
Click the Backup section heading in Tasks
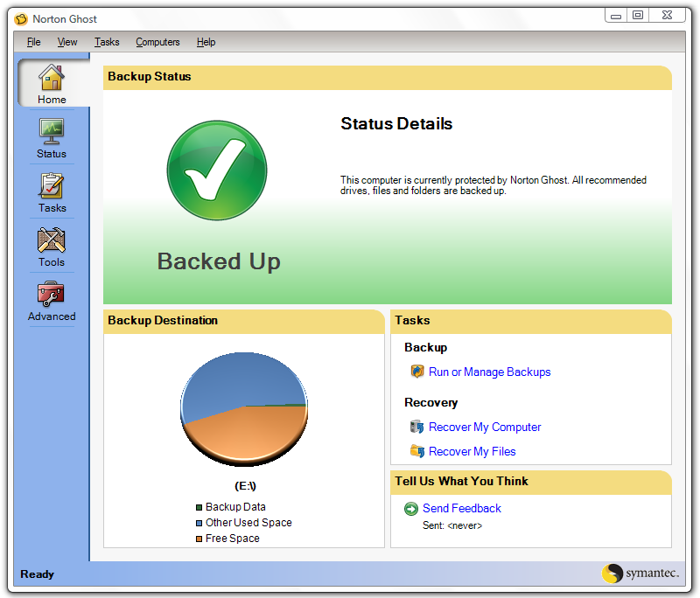click(426, 347)
